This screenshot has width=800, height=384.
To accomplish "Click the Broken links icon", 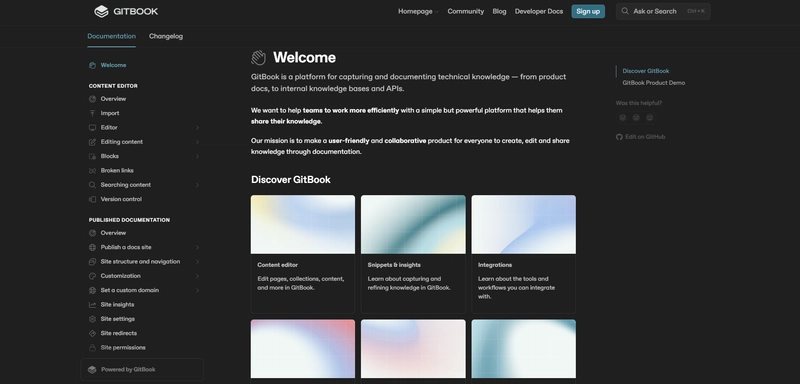I will (x=92, y=170).
